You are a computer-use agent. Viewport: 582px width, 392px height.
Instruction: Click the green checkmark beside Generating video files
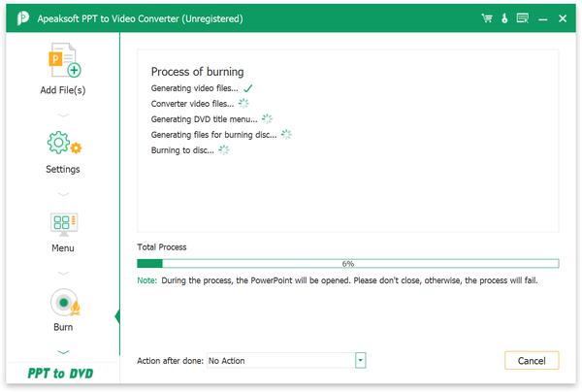point(248,88)
